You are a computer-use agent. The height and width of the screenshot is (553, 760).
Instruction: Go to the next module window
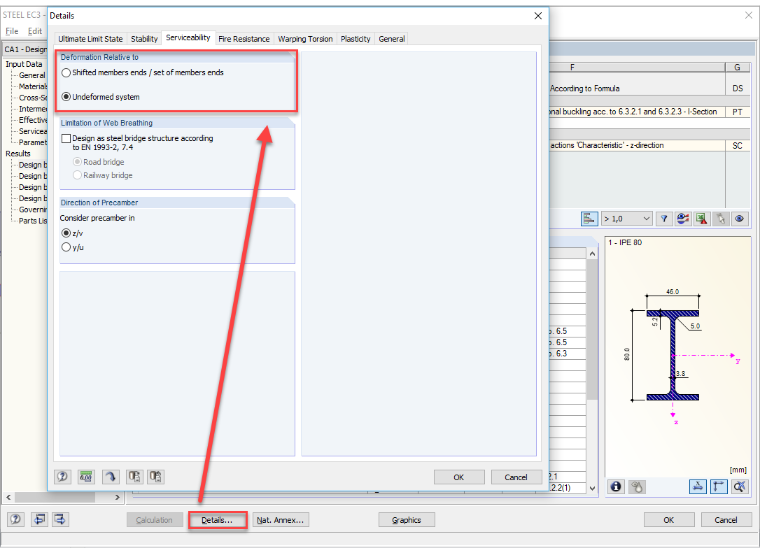(x=60, y=520)
